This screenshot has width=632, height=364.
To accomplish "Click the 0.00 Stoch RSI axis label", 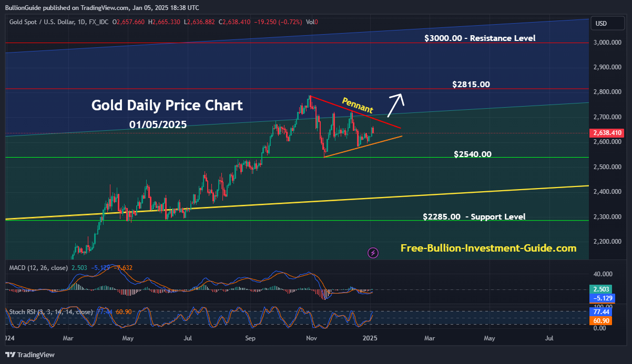I will [600, 328].
